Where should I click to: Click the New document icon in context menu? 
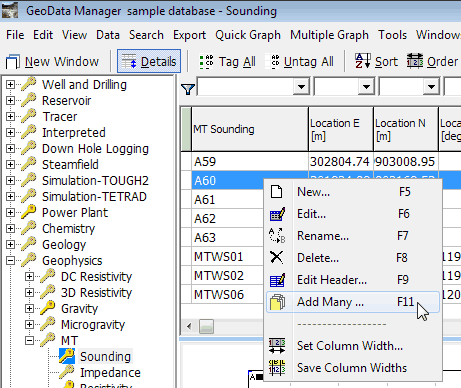point(277,192)
